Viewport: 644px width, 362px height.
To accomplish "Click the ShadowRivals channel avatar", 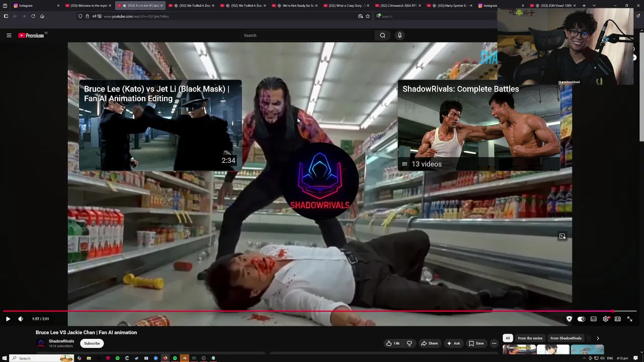I will [x=41, y=343].
